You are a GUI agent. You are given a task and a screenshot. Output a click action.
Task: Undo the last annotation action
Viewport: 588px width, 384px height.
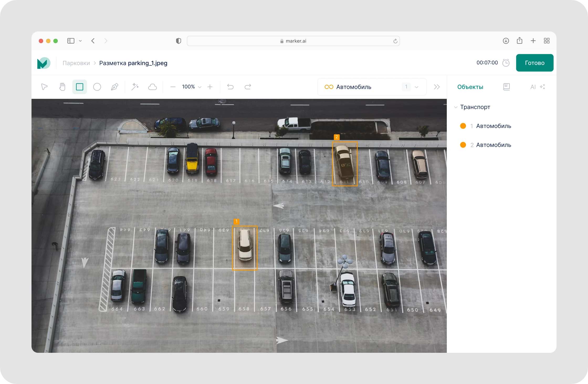230,87
